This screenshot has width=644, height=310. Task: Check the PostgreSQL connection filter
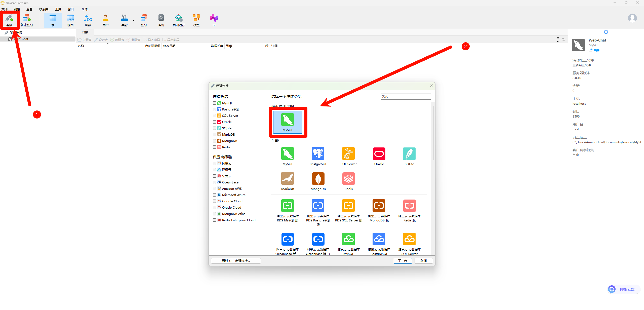pos(215,109)
